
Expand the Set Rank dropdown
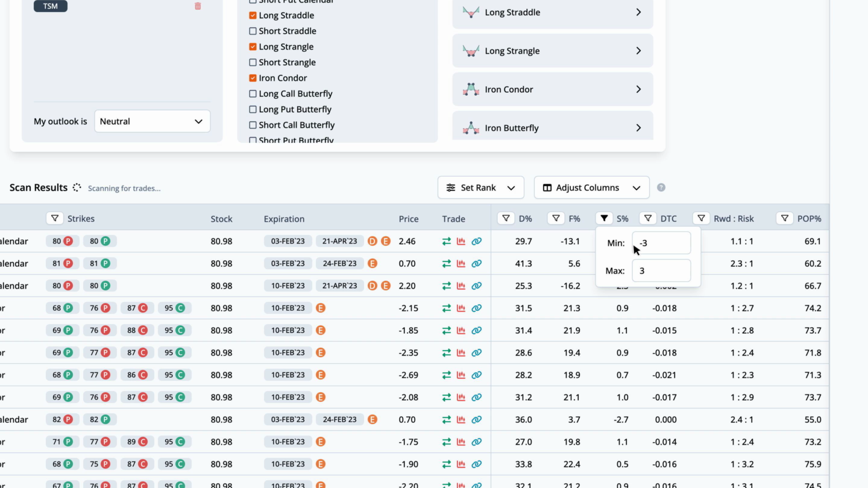coord(480,187)
